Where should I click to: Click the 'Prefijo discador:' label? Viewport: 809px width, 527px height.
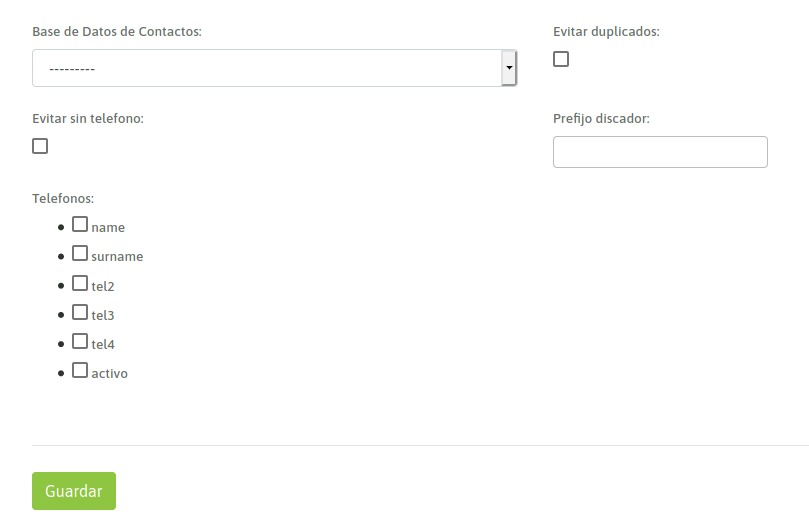pyautogui.click(x=601, y=119)
